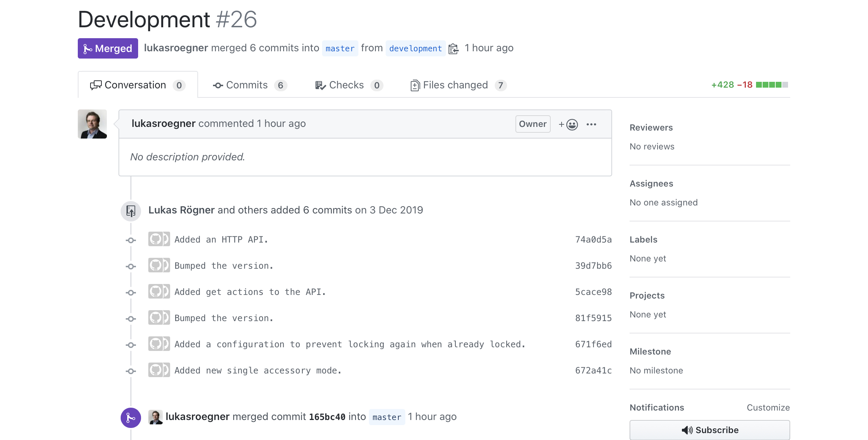Click the commits-pushed timeline icon
The width and height of the screenshot is (868, 440).
[131, 211]
